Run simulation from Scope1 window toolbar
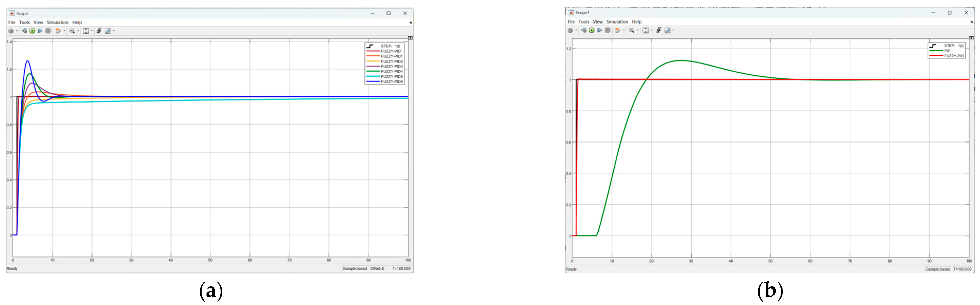980x305 pixels. (592, 30)
